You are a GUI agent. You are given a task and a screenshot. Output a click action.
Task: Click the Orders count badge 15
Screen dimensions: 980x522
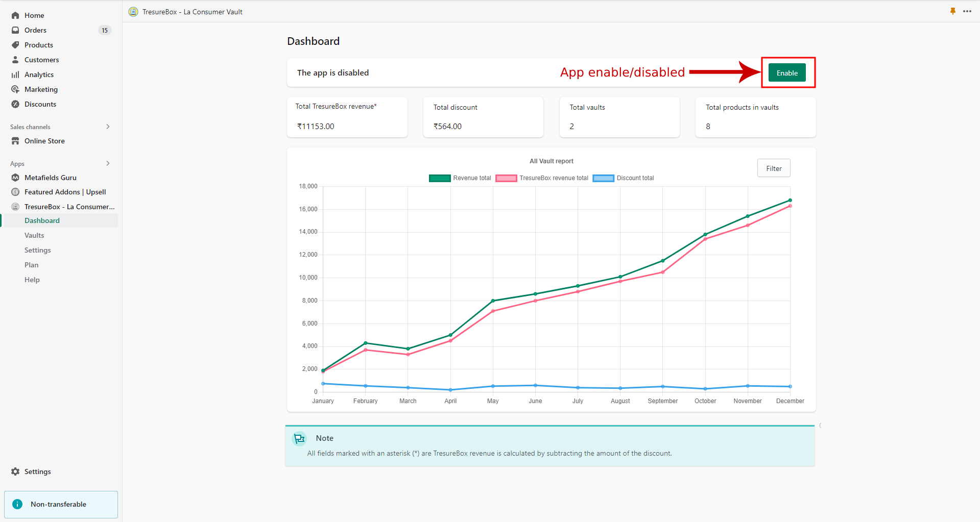click(x=105, y=30)
